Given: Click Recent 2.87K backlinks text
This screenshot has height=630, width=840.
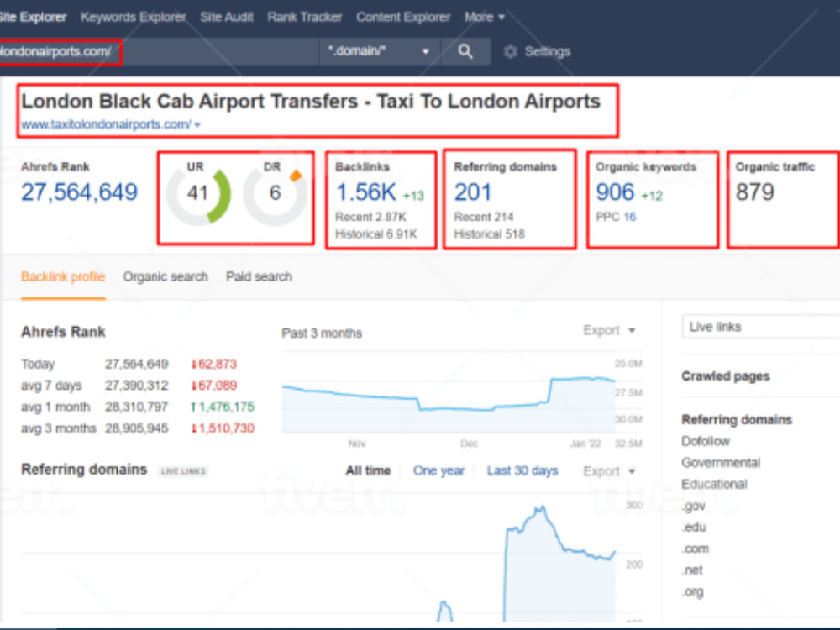Looking at the screenshot, I should [x=370, y=217].
